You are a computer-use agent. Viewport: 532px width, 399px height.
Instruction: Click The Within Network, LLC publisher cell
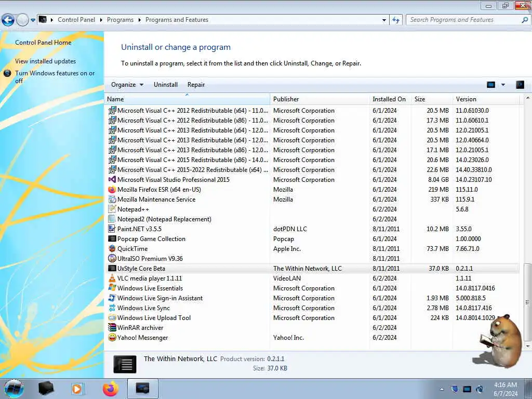(308, 269)
